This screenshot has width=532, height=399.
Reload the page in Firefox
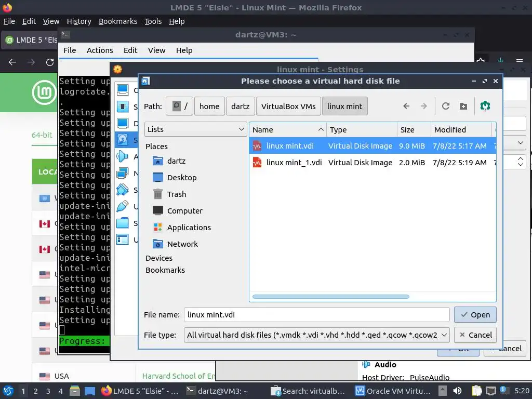50,62
